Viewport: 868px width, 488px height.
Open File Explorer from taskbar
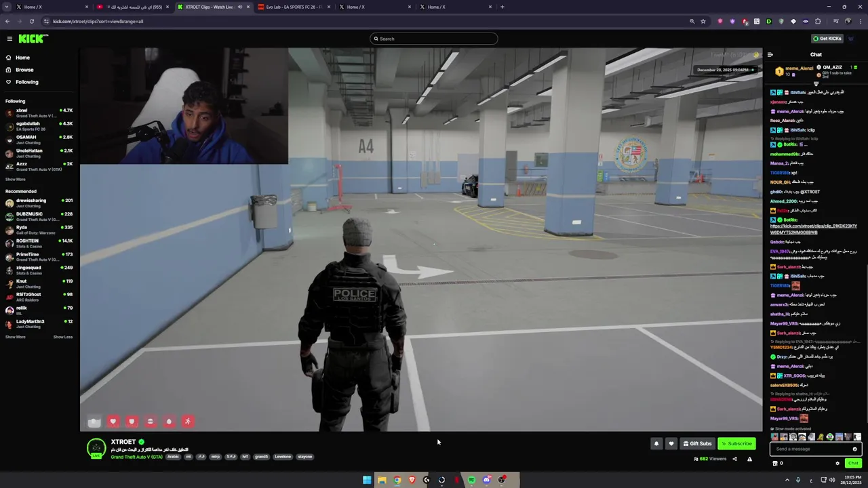tap(382, 480)
